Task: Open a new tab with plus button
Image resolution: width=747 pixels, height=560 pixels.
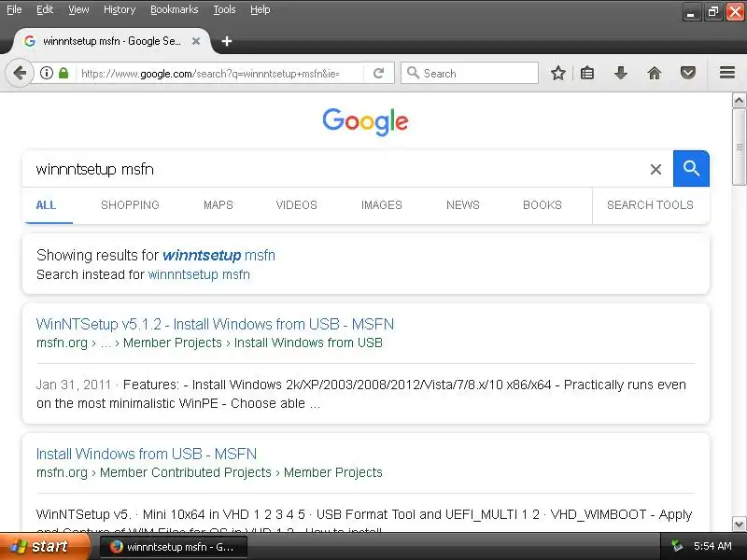Action: [227, 41]
